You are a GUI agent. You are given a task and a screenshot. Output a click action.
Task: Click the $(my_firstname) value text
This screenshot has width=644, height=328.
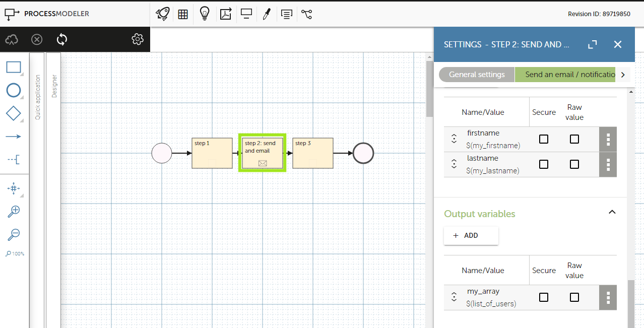point(493,146)
